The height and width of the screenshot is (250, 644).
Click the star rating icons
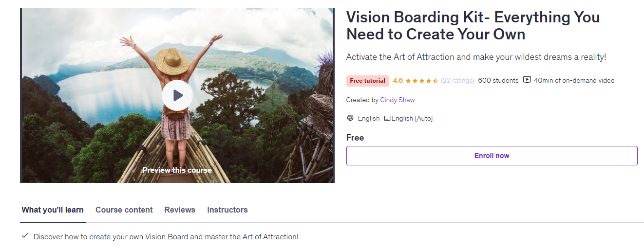[421, 81]
